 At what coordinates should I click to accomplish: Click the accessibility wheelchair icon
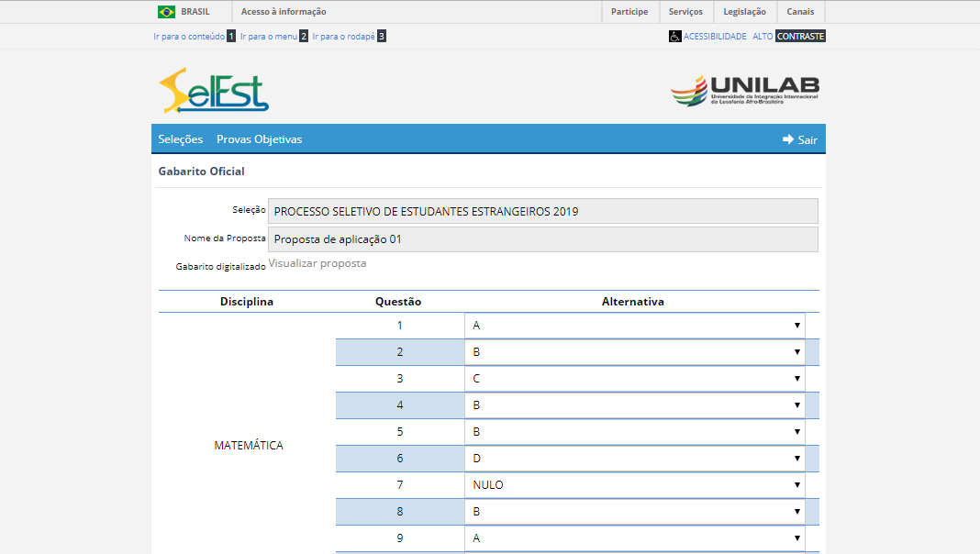[674, 37]
